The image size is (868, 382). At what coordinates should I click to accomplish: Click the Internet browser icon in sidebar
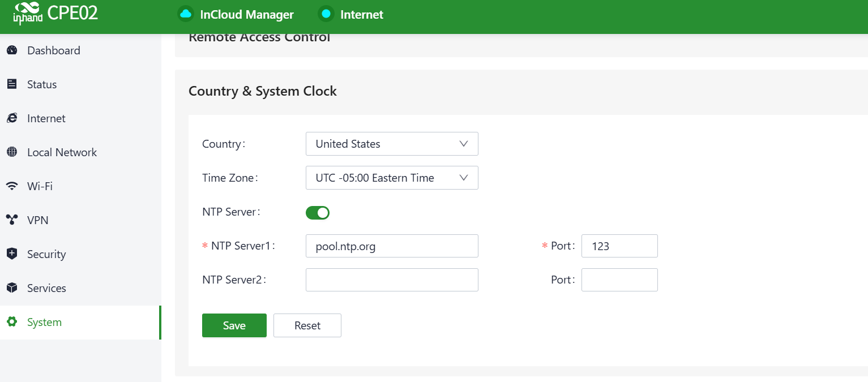coord(12,118)
